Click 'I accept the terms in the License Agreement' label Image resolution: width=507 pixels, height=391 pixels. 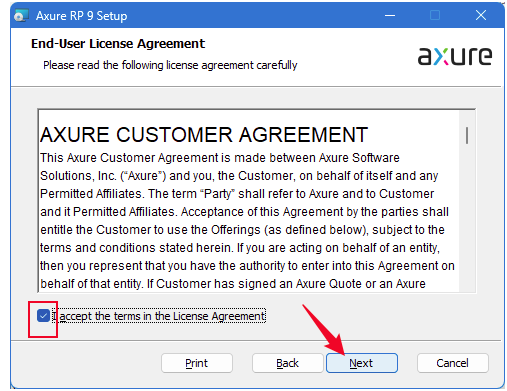pos(159,316)
